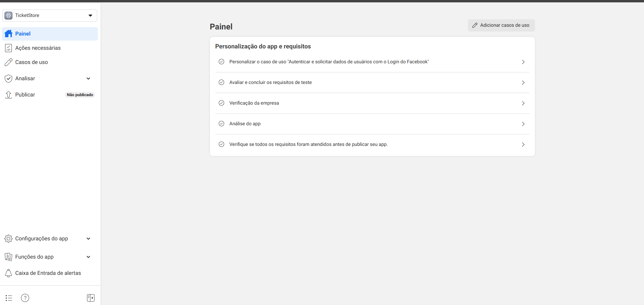This screenshot has height=305, width=644.
Task: Click the alert bell icon
Action: point(8,273)
